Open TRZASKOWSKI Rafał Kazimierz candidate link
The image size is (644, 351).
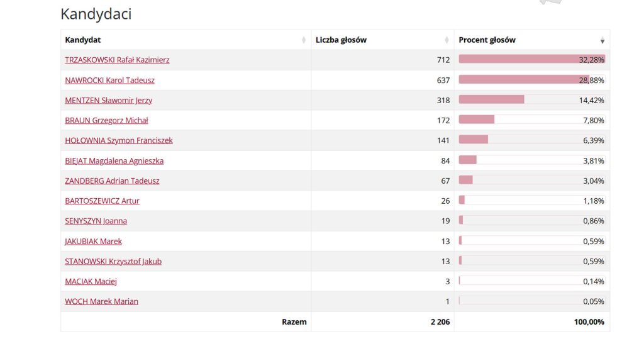point(117,60)
